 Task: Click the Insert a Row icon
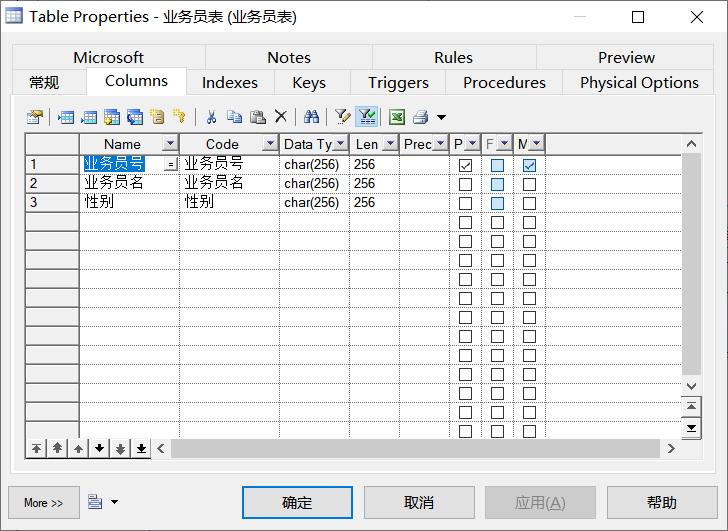coord(66,117)
